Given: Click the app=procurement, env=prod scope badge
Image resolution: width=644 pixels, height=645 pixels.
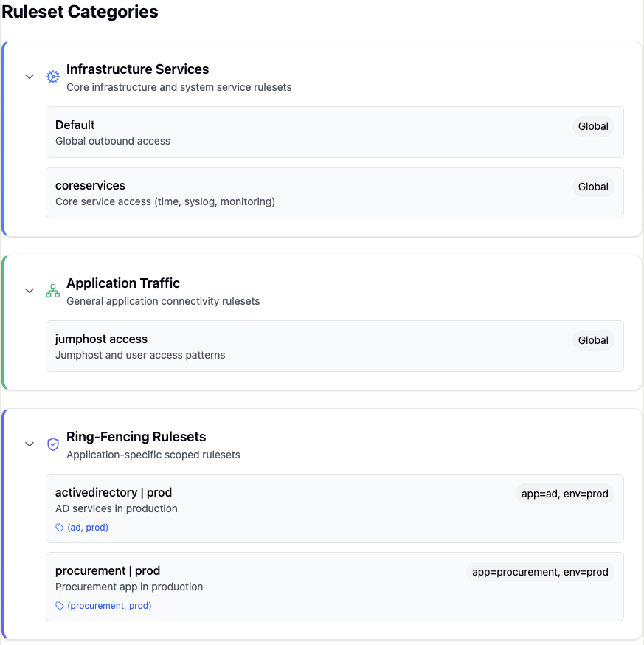Looking at the screenshot, I should [x=540, y=572].
